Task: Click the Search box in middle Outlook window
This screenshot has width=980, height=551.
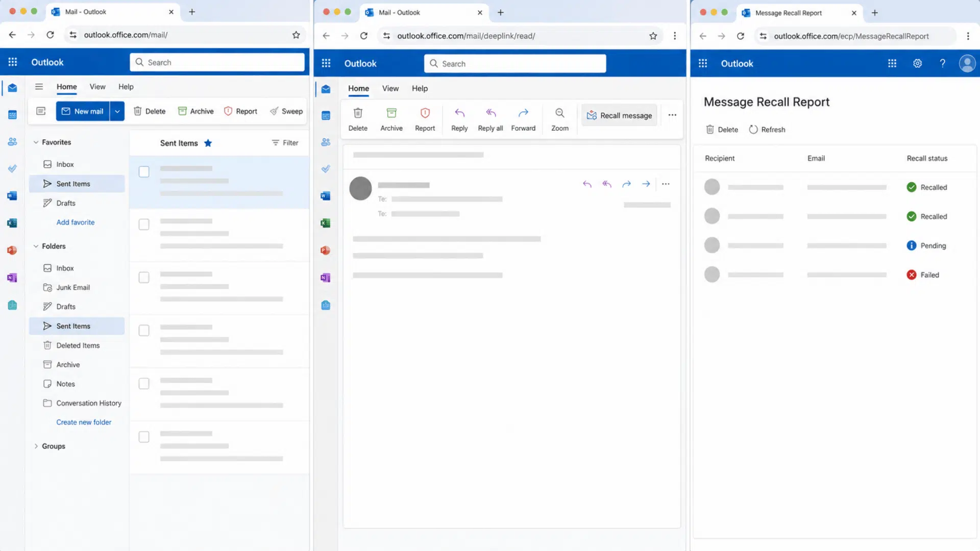Action: 514,64
